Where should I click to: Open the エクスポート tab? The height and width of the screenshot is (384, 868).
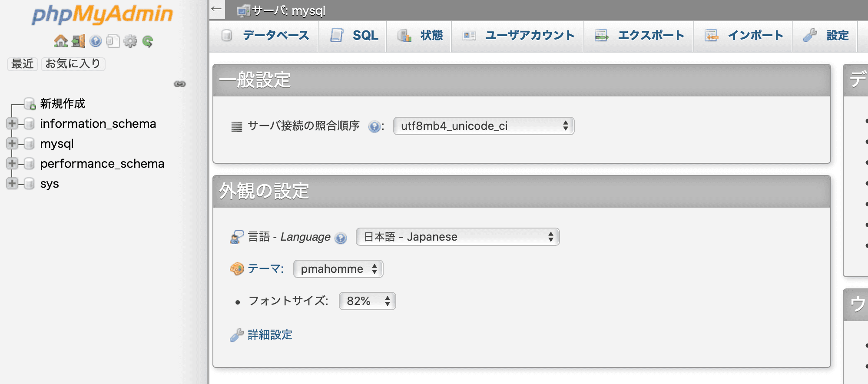[x=639, y=36]
